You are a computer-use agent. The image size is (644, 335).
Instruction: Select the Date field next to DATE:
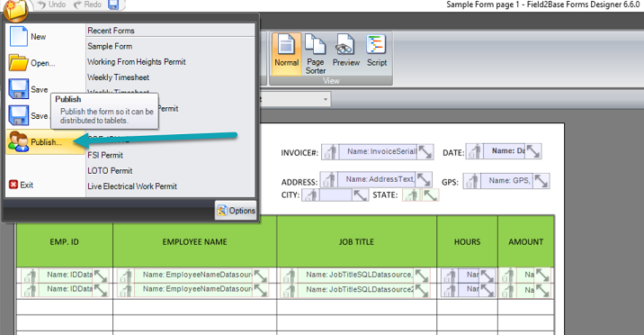tap(504, 151)
